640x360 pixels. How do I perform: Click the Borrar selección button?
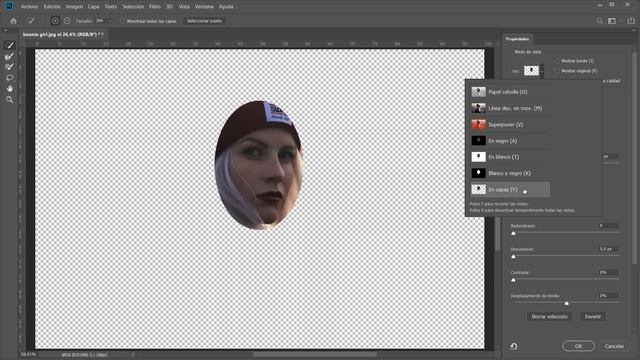pos(549,317)
